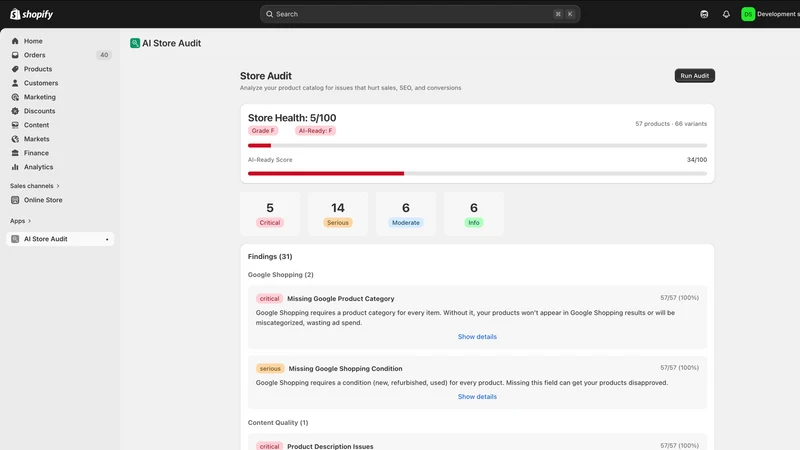800x450 pixels.
Task: Click the AI Store Audit sidebar icon
Action: [x=15, y=239]
